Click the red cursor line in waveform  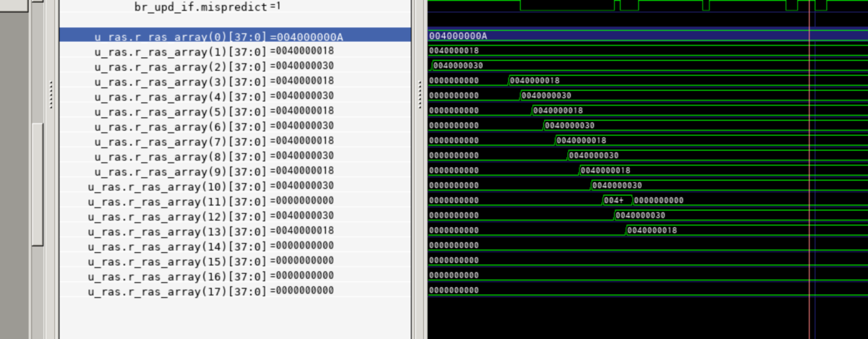point(809,169)
